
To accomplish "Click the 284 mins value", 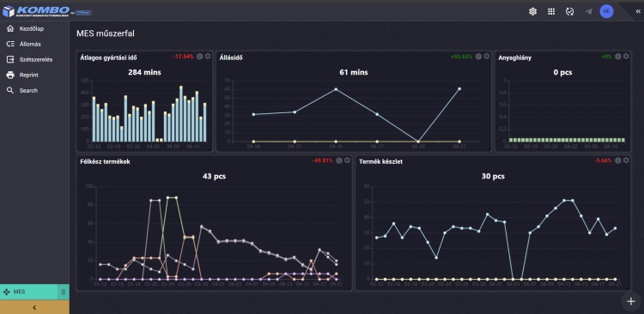I will pyautogui.click(x=144, y=73).
